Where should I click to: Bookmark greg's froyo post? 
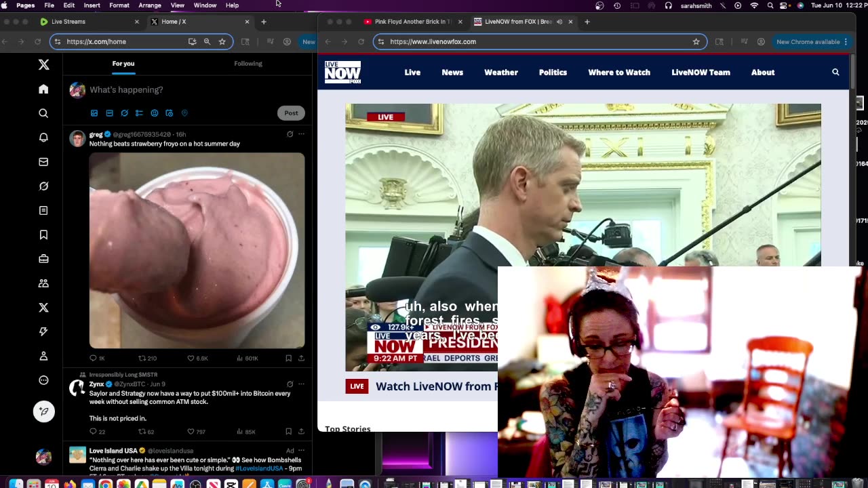click(x=288, y=358)
